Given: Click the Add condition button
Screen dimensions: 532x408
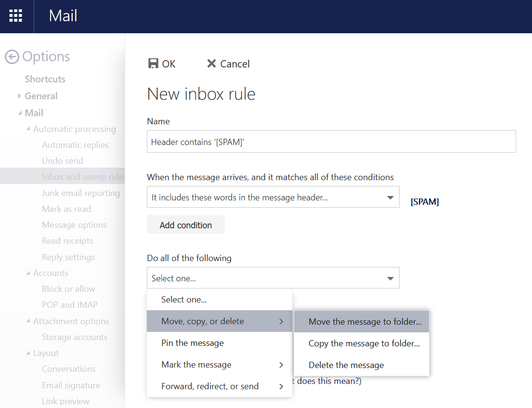Looking at the screenshot, I should coord(186,225).
